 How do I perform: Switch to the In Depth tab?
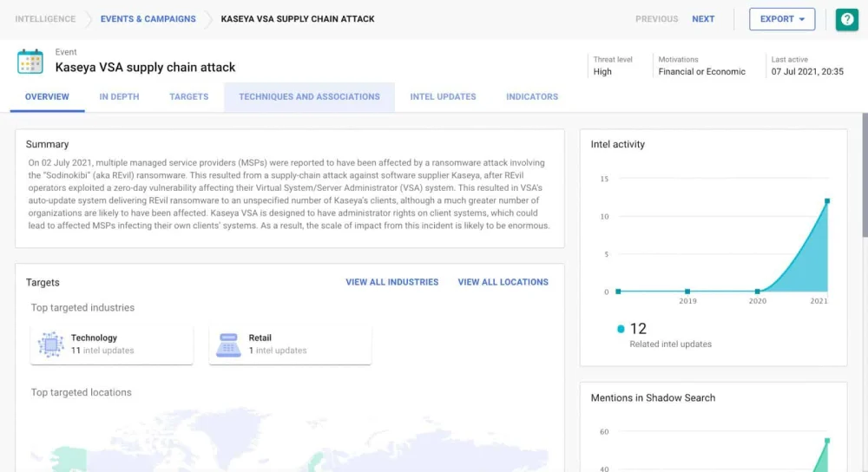(119, 97)
